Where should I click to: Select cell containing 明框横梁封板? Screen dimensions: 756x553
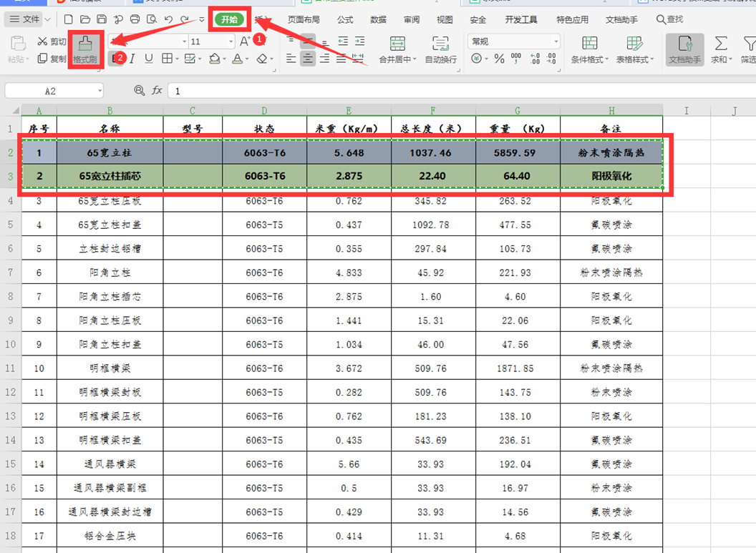pos(110,393)
